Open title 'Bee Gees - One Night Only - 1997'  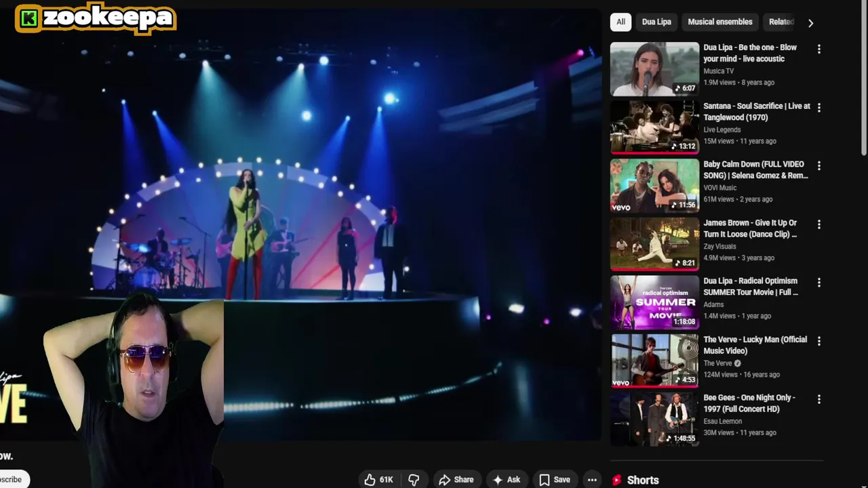(749, 403)
